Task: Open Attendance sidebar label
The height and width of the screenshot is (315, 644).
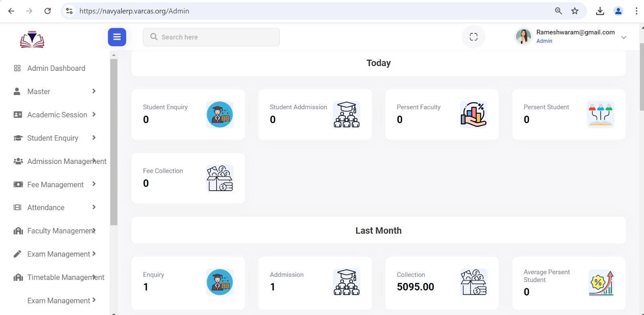Action: [x=46, y=207]
